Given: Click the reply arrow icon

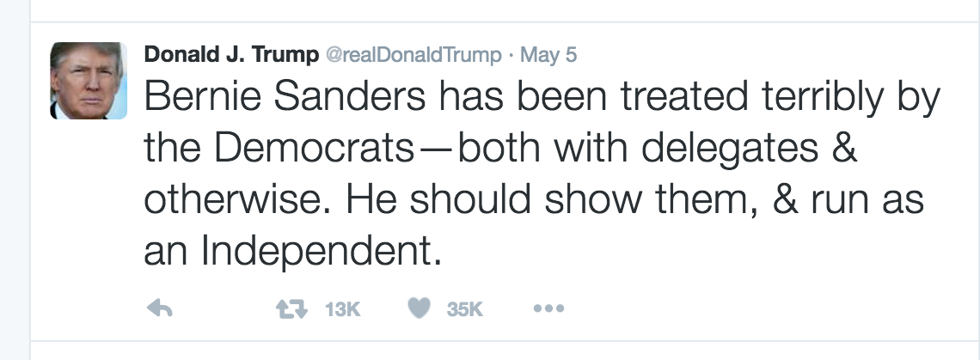Looking at the screenshot, I should coord(161,308).
